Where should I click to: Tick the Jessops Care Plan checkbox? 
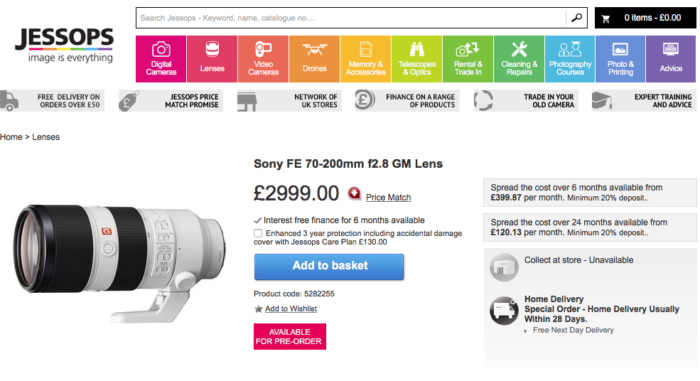point(258,233)
